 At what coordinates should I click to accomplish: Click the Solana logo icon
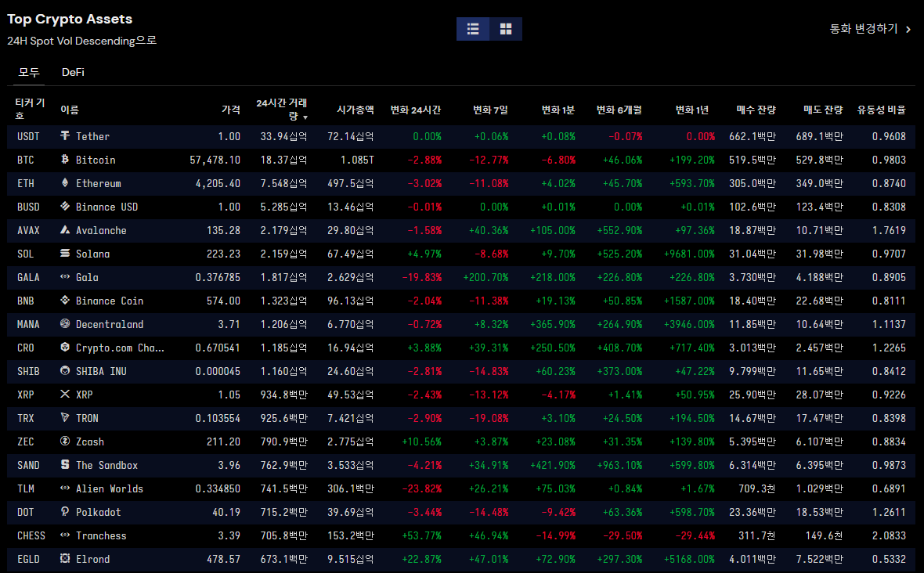point(65,254)
